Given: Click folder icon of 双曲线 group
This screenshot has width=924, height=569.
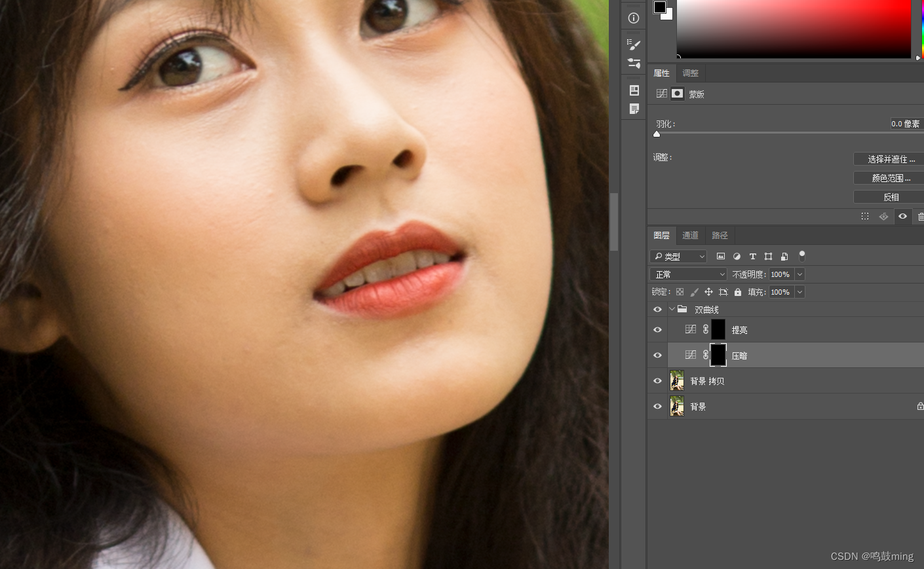Looking at the screenshot, I should coord(682,309).
